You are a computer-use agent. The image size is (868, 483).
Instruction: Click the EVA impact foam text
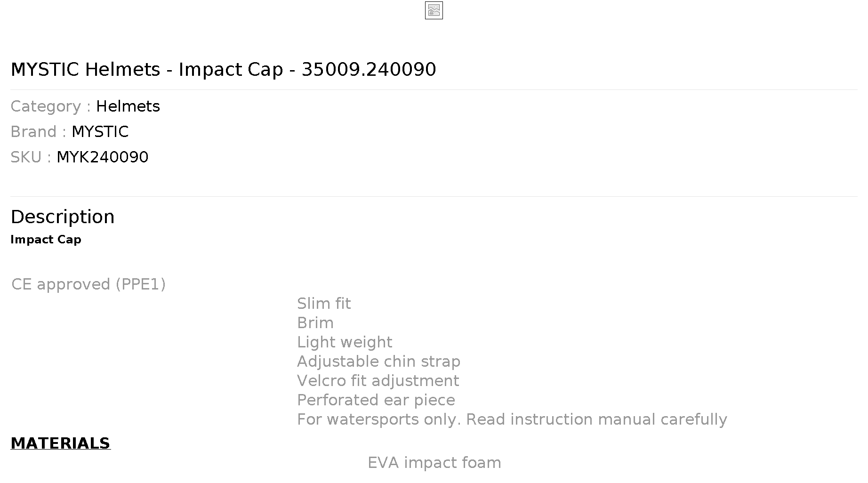[434, 463]
